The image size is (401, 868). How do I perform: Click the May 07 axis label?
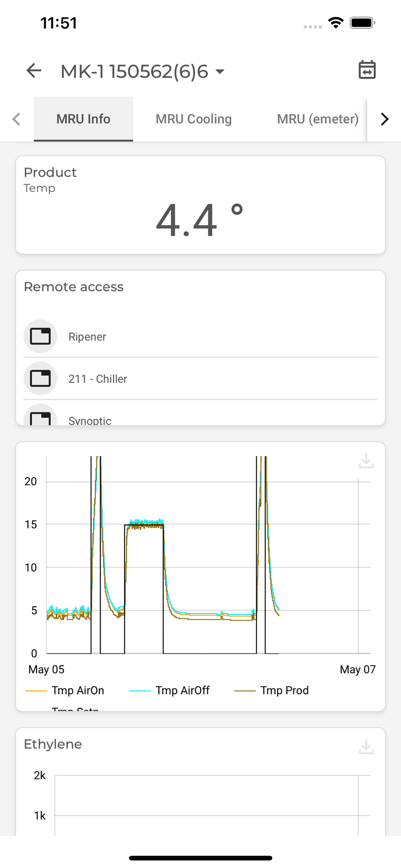pos(358,670)
